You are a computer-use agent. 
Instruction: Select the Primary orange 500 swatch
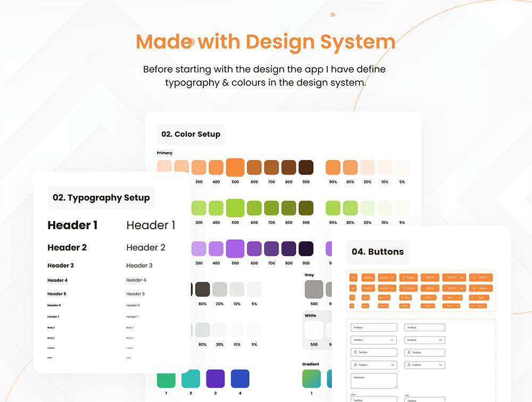pos(235,167)
